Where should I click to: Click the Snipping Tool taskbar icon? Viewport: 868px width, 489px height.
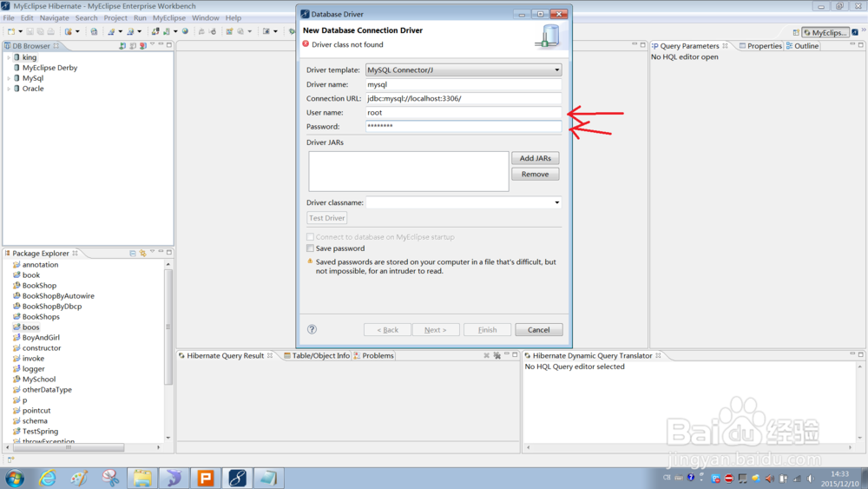click(110, 478)
